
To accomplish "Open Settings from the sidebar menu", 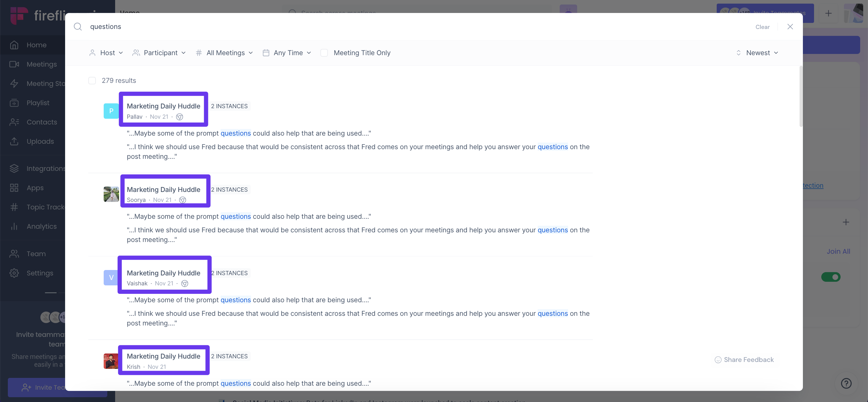I will point(40,273).
